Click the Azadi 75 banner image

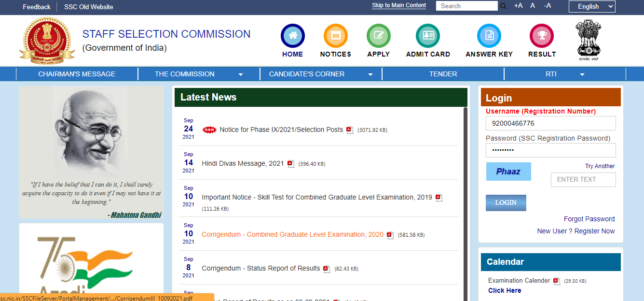[91, 262]
